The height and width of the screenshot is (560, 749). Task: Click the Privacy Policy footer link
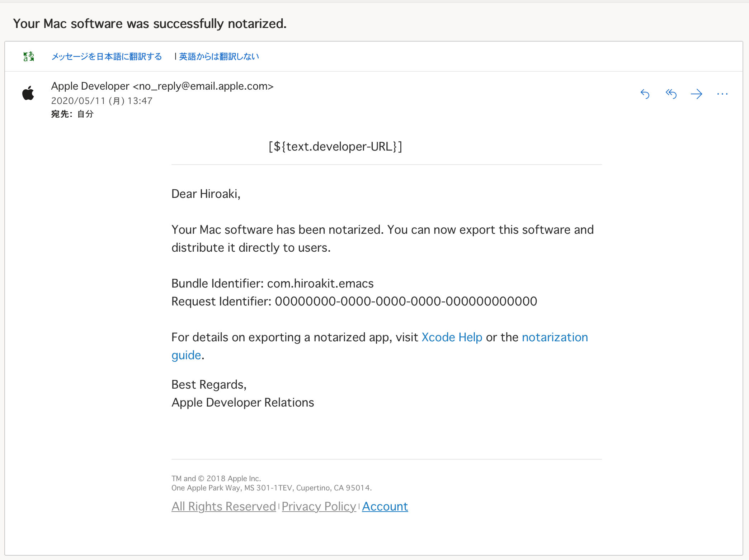(x=319, y=506)
